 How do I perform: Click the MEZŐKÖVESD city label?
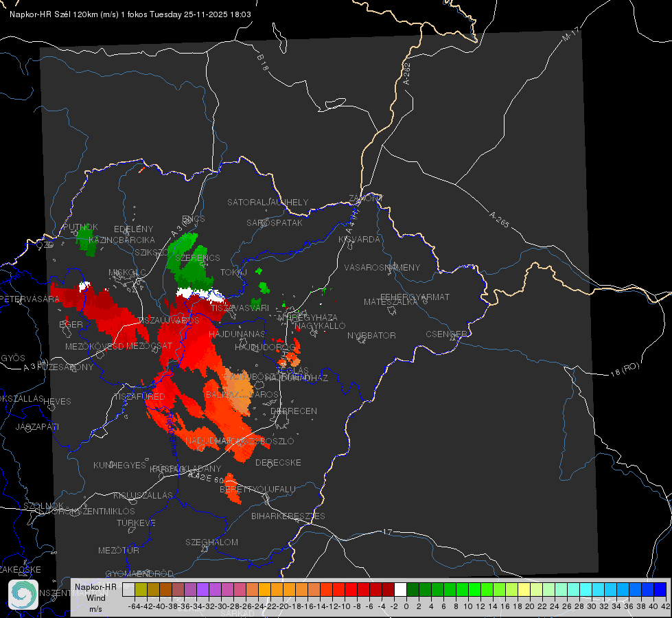(95, 346)
